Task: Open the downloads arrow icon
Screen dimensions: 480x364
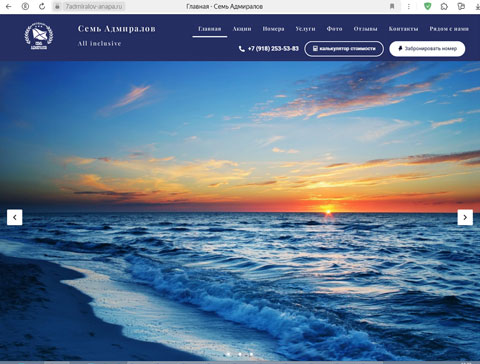Action: point(477,6)
